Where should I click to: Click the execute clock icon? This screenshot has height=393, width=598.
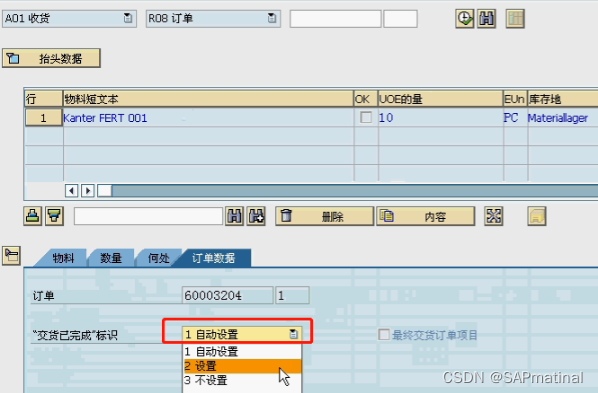(465, 19)
